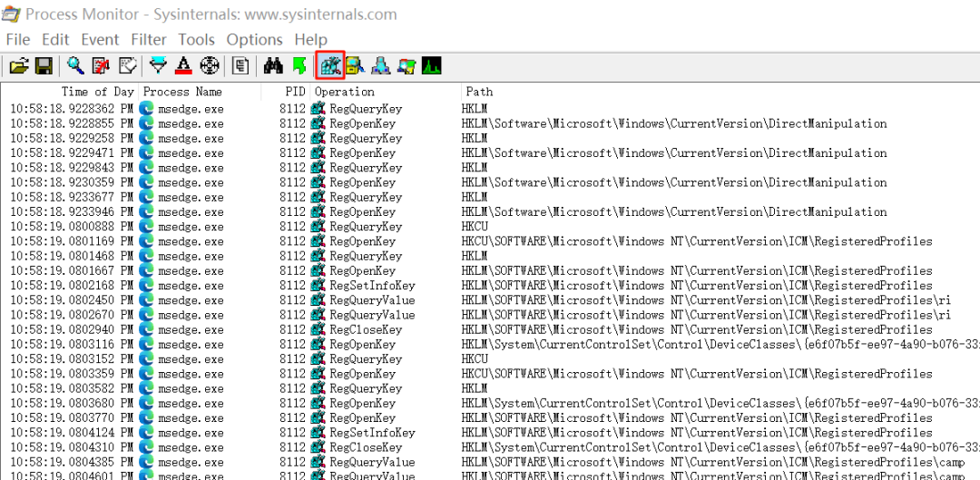980x480 pixels.
Task: Click the RegCloseKey operation at 10:58:19.0802940
Action: click(367, 329)
